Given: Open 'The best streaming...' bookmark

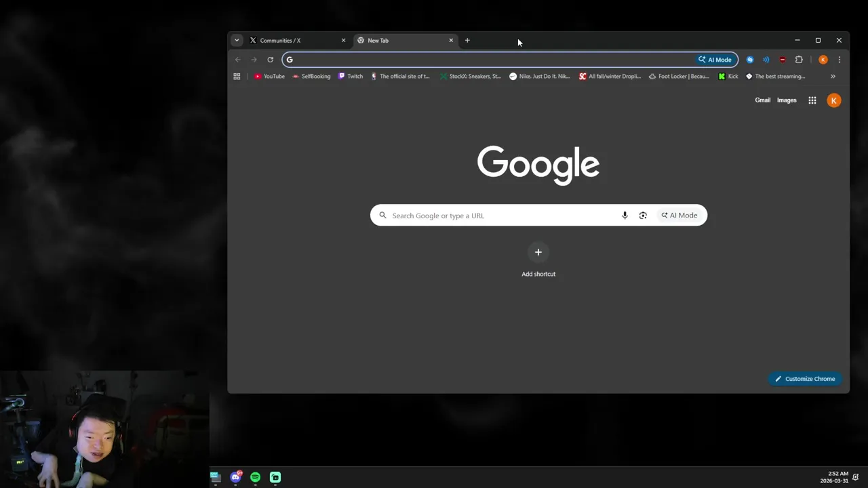Looking at the screenshot, I should 776,77.
